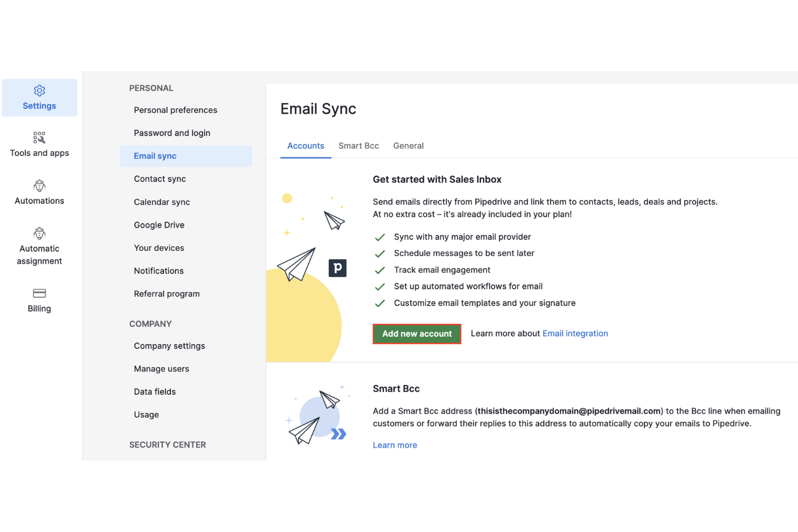
Task: Switch to the General tab
Action: tap(408, 146)
